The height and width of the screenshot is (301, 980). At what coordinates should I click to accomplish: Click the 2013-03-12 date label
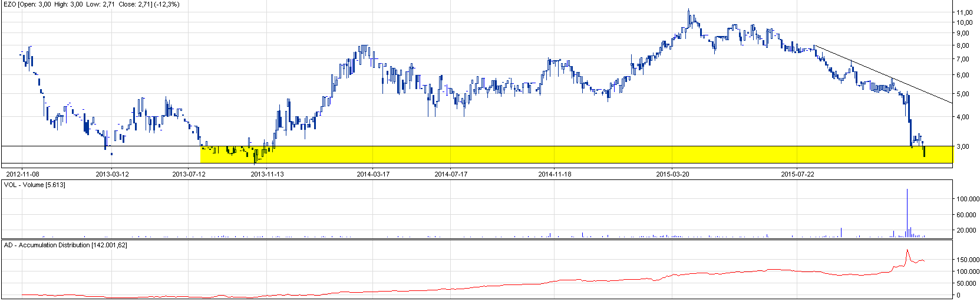coord(112,174)
